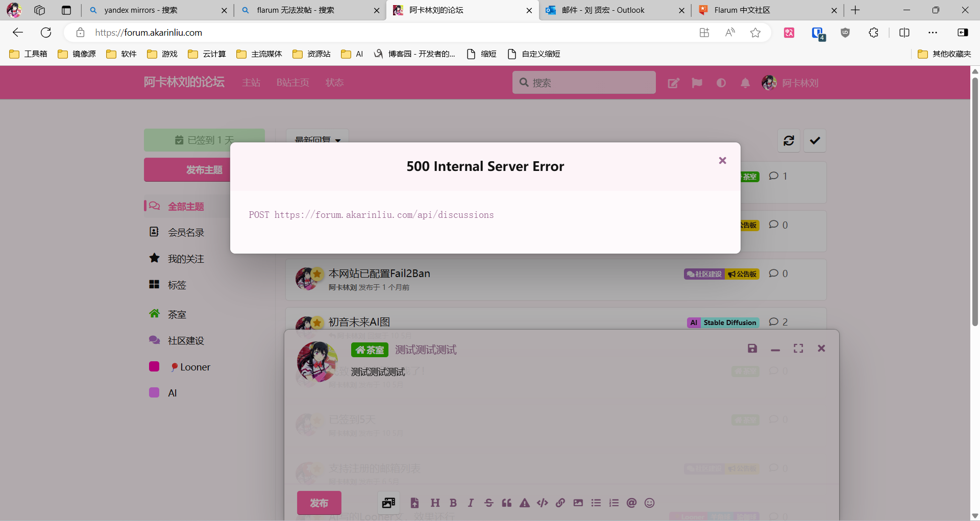Open 状态 header link
The image size is (980, 521).
(334, 83)
